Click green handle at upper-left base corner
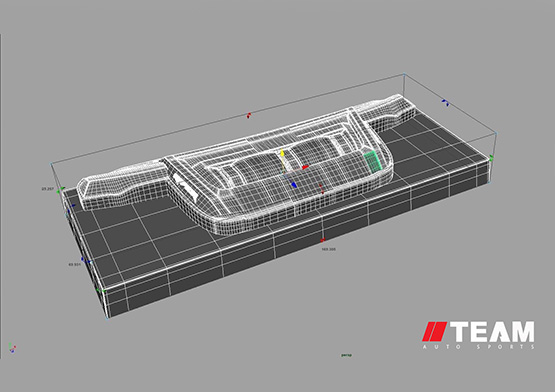Image resolution: width=555 pixels, height=392 pixels. pos(61,190)
